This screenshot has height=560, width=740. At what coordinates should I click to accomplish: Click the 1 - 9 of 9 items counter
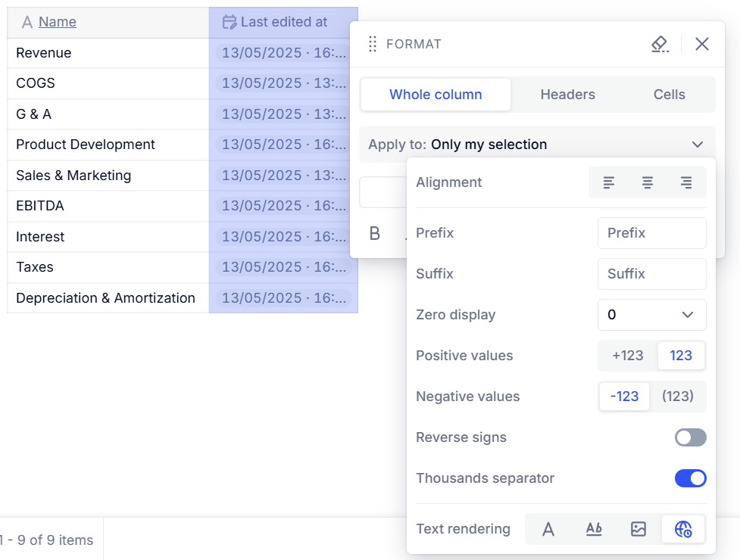[x=47, y=540]
